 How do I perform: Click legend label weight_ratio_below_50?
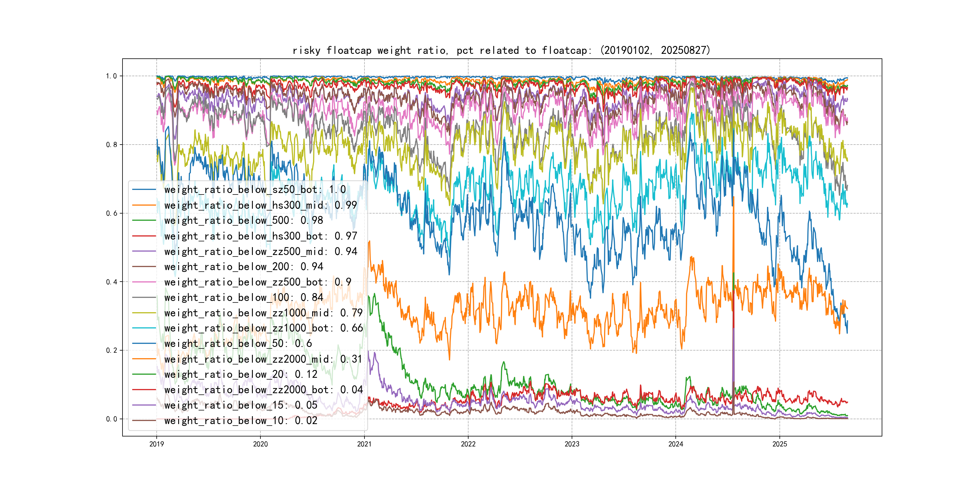click(x=238, y=344)
